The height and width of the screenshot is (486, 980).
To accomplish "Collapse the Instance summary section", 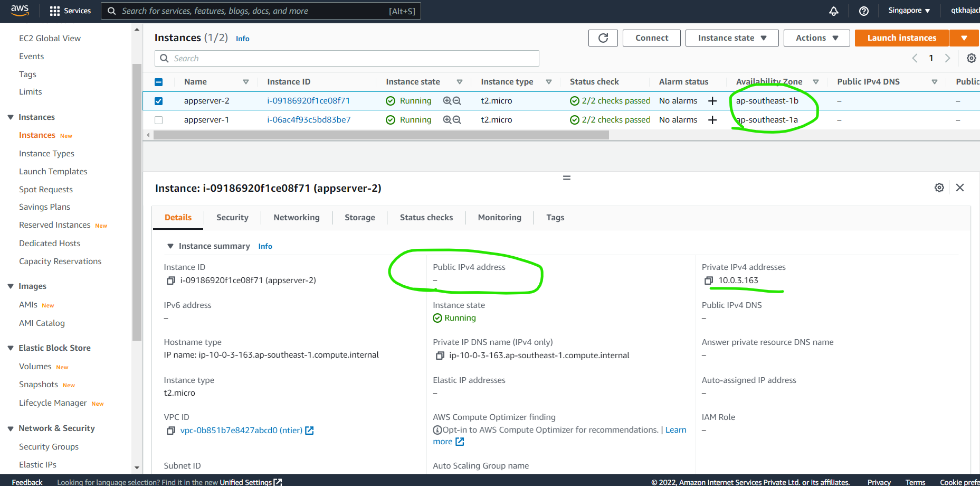I will (170, 246).
